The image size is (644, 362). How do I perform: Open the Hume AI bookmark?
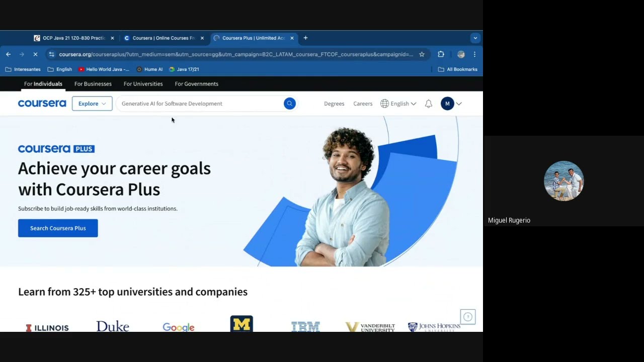coord(149,69)
